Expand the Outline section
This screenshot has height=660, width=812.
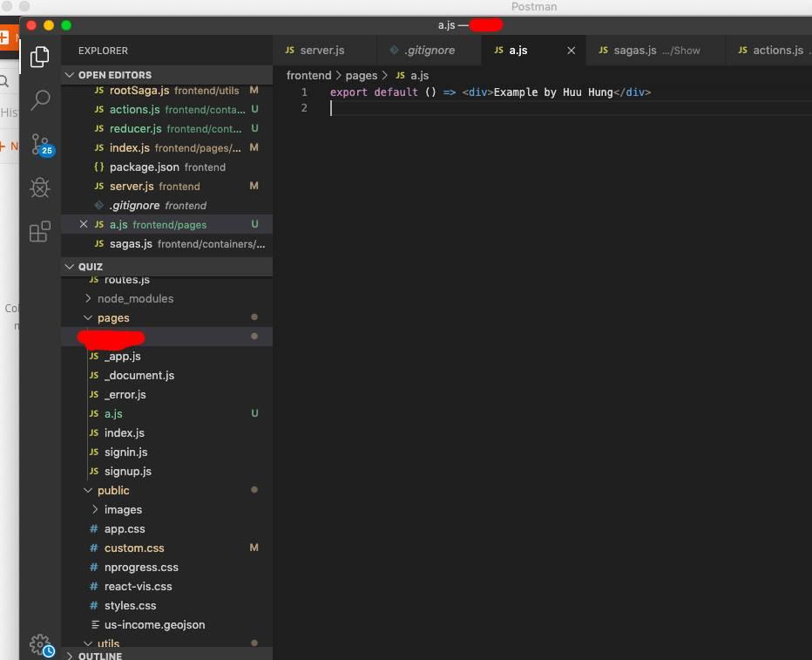point(166,655)
